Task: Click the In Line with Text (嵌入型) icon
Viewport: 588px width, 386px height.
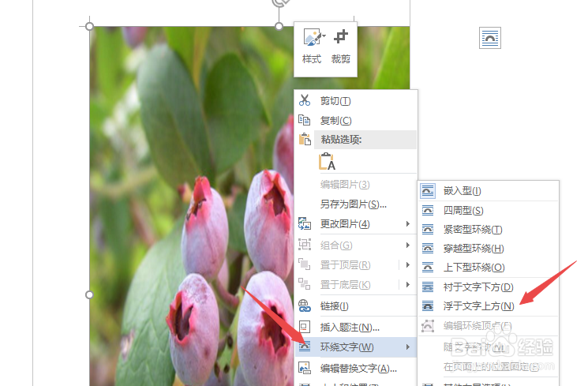Action: pos(428,191)
